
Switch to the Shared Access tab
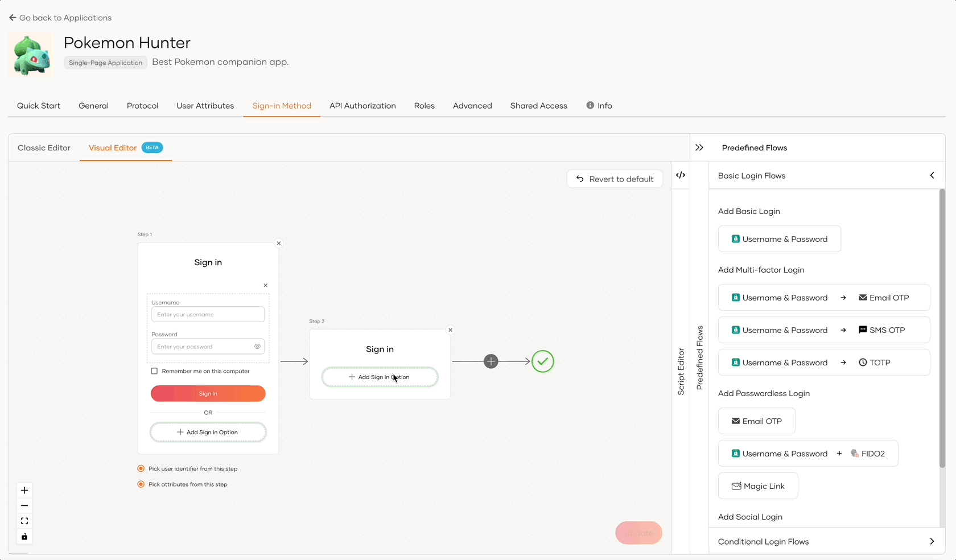(x=539, y=106)
